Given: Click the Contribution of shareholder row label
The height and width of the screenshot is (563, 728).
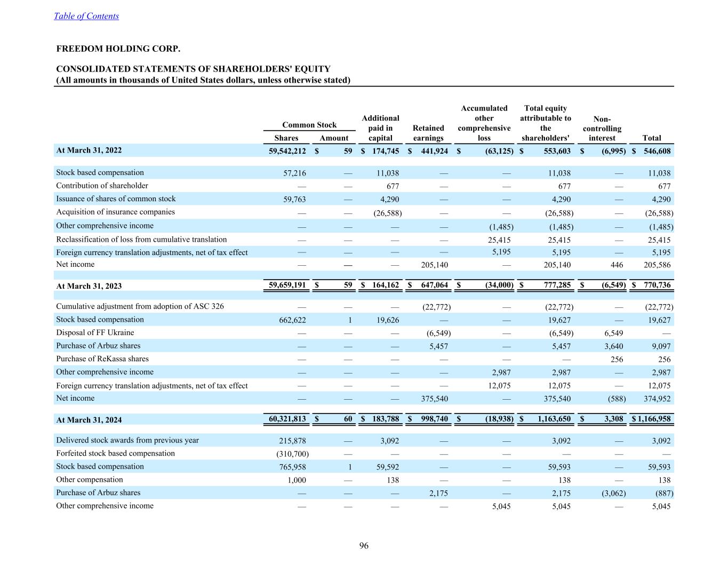Looking at the screenshot, I should [102, 186].
